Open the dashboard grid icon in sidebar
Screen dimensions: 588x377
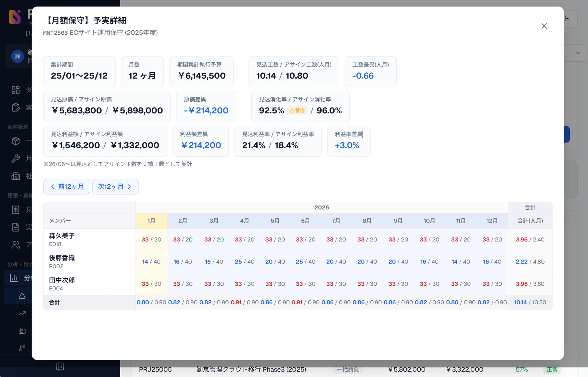[16, 90]
